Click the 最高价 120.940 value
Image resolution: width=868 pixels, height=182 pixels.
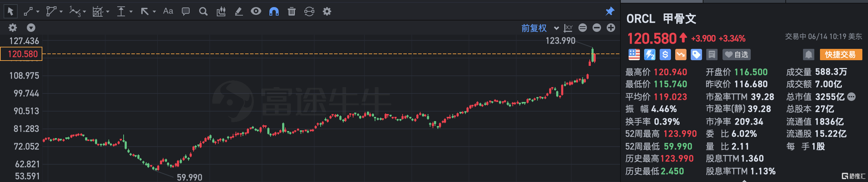coord(670,72)
